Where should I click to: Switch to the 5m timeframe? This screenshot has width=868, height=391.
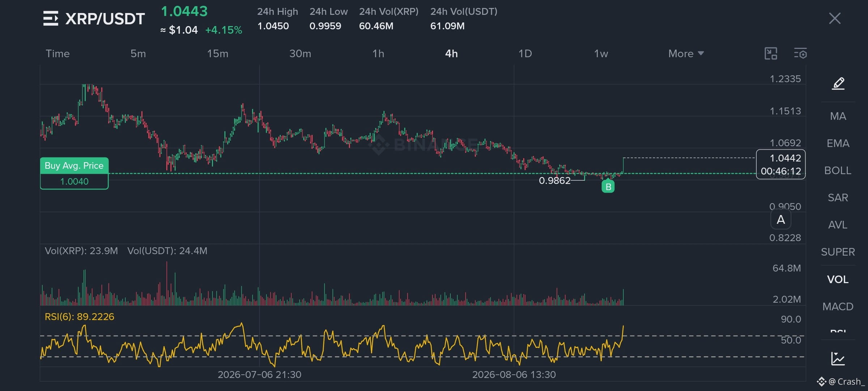[x=138, y=54]
